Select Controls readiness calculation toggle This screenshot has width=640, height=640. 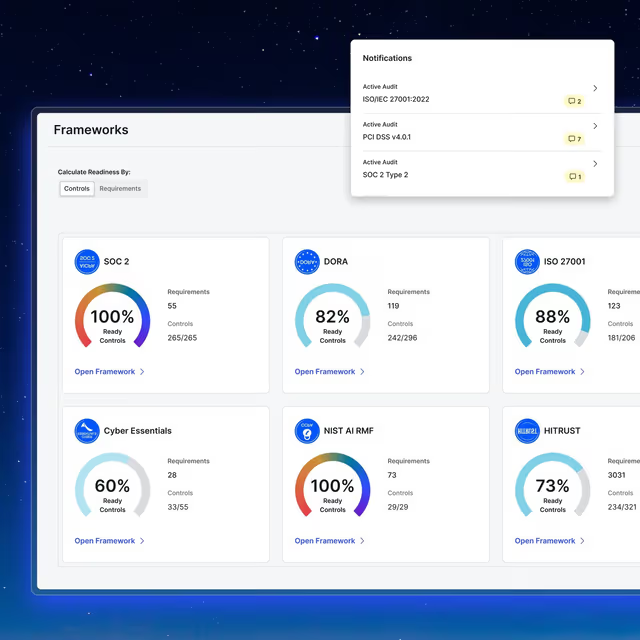77,189
